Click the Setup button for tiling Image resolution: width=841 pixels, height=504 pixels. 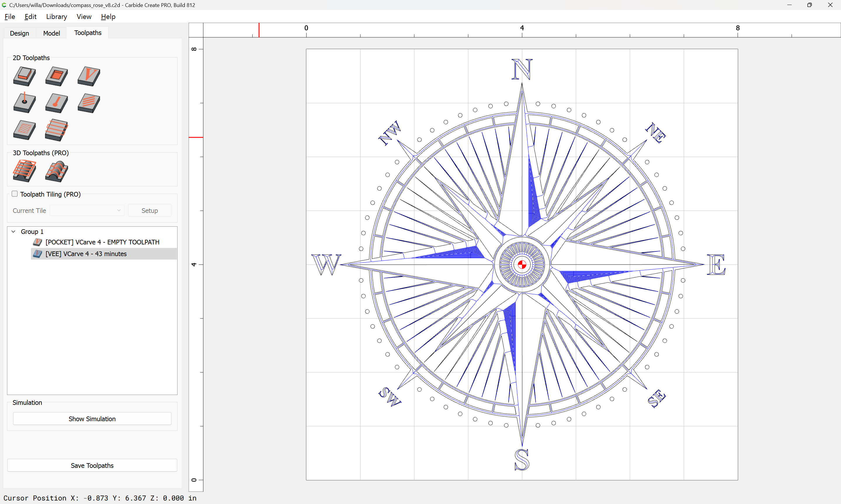coord(150,210)
